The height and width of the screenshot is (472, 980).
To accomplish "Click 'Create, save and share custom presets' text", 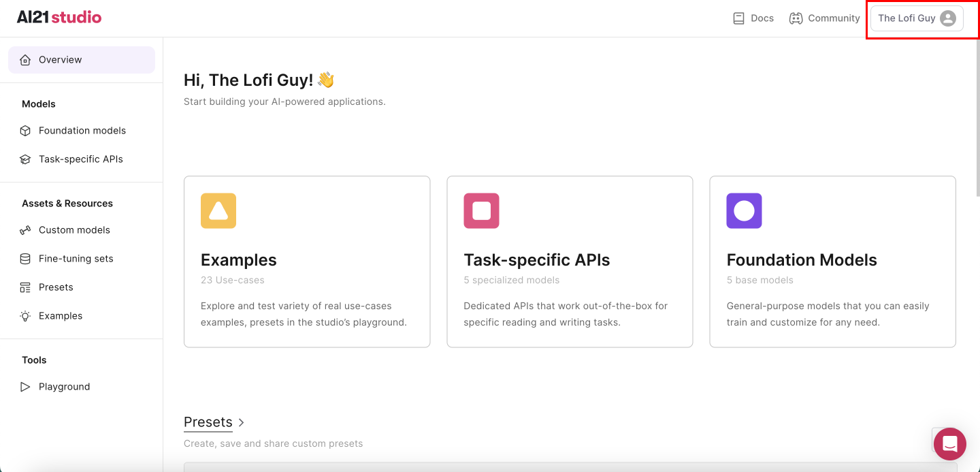I will point(273,443).
